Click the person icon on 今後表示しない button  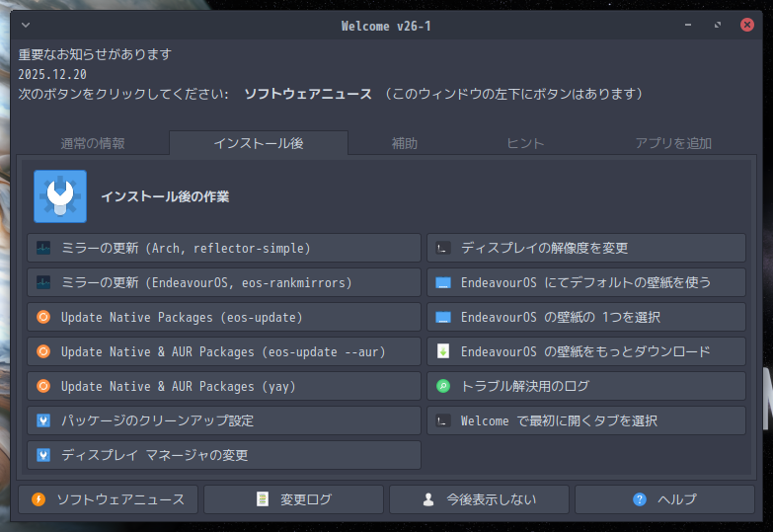pyautogui.click(x=428, y=499)
